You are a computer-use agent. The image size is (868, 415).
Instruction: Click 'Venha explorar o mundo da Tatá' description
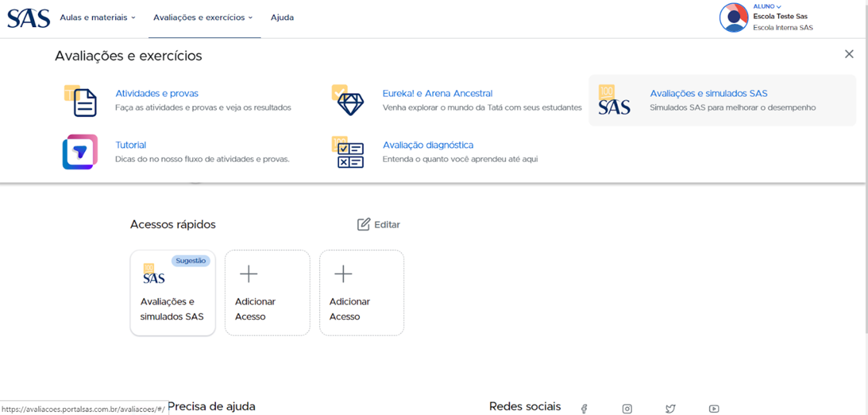[482, 108]
